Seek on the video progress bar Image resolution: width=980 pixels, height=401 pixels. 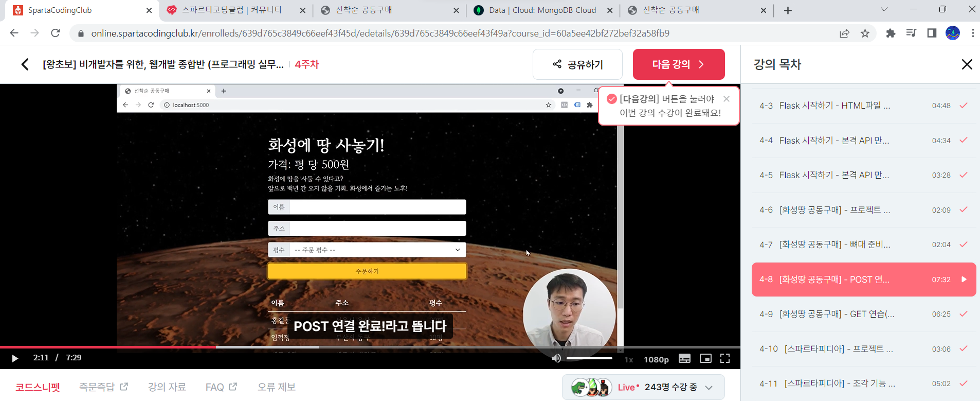tap(370, 347)
